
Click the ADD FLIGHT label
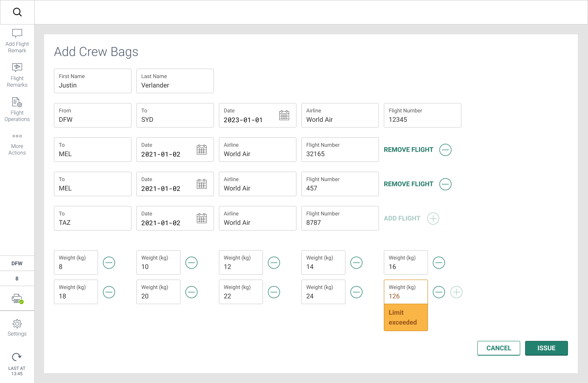pyautogui.click(x=402, y=218)
